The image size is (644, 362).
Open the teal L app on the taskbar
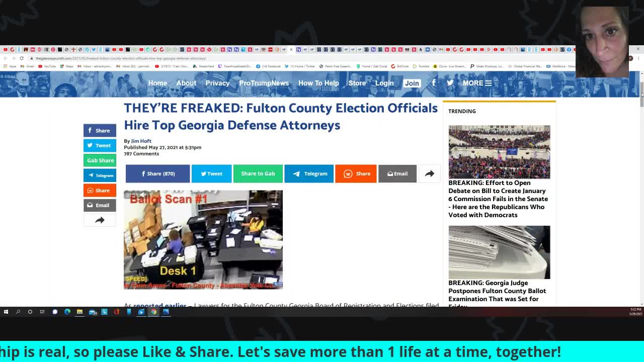click(104, 312)
